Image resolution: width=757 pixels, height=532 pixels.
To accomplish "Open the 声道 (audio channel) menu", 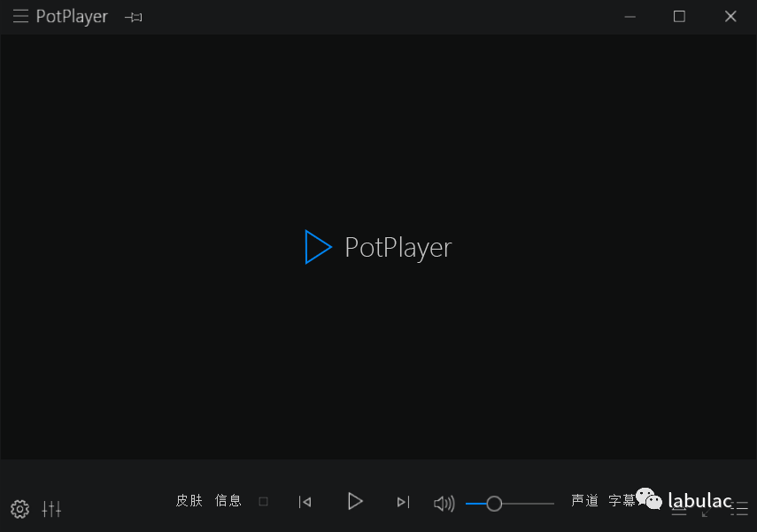I will tap(584, 501).
